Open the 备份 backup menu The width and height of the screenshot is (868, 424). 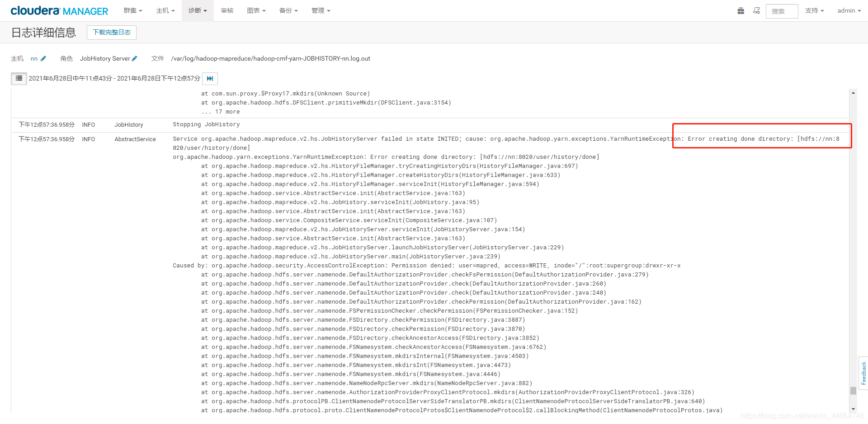[288, 10]
